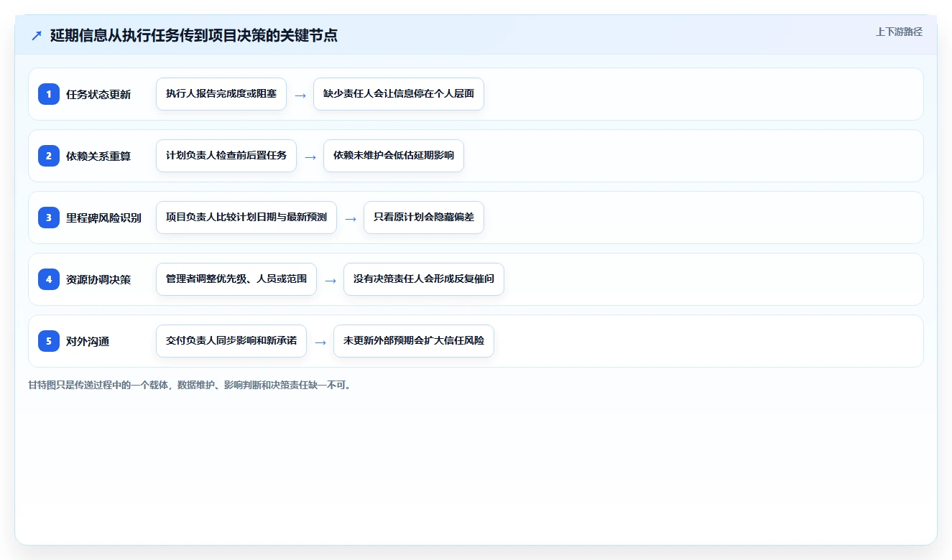Click the arrow after 管理者调整优先级、人员或范围
The width and height of the screenshot is (952, 560).
pyautogui.click(x=331, y=280)
